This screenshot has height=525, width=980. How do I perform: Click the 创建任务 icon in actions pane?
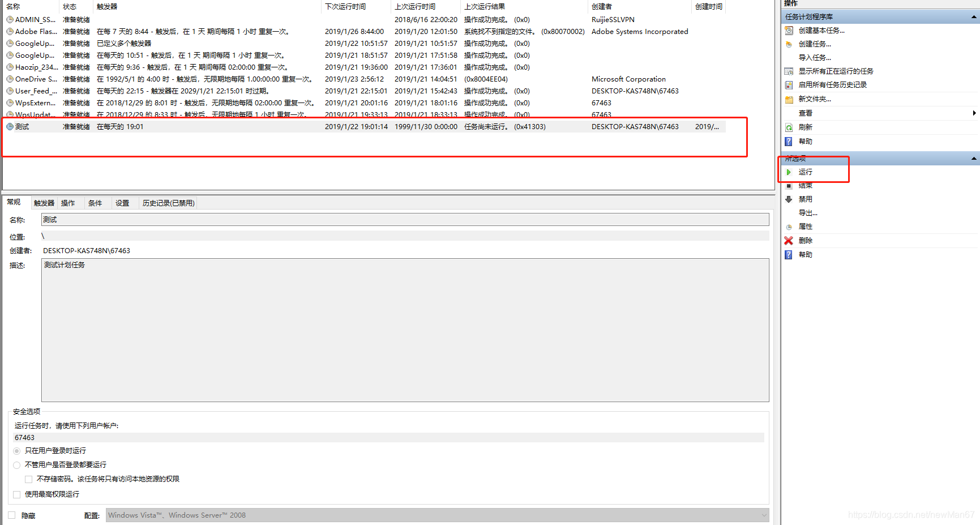789,44
